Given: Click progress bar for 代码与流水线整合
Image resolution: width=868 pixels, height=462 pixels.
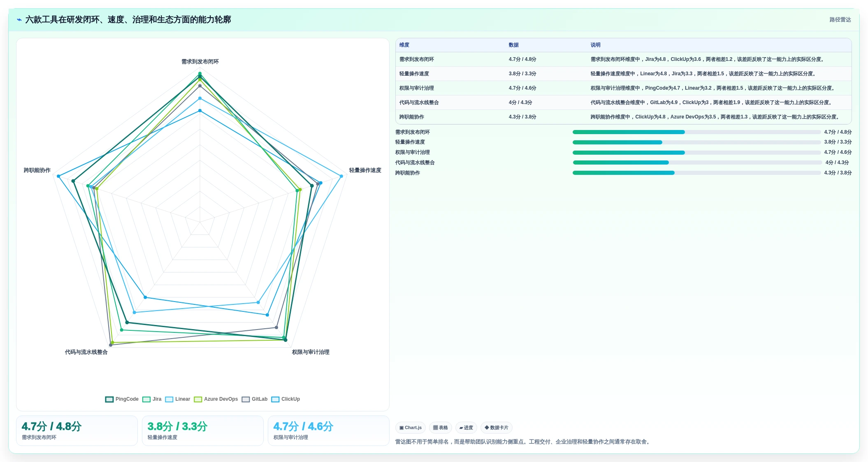Looking at the screenshot, I should (x=697, y=163).
